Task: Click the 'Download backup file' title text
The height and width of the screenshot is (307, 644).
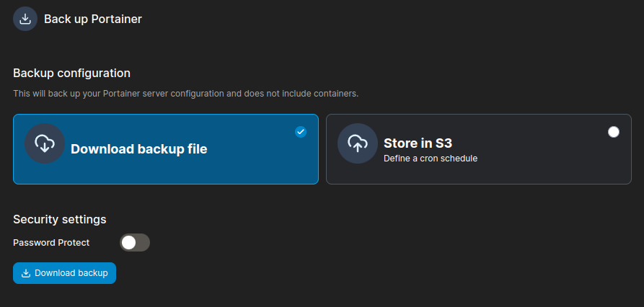Action: tap(138, 149)
